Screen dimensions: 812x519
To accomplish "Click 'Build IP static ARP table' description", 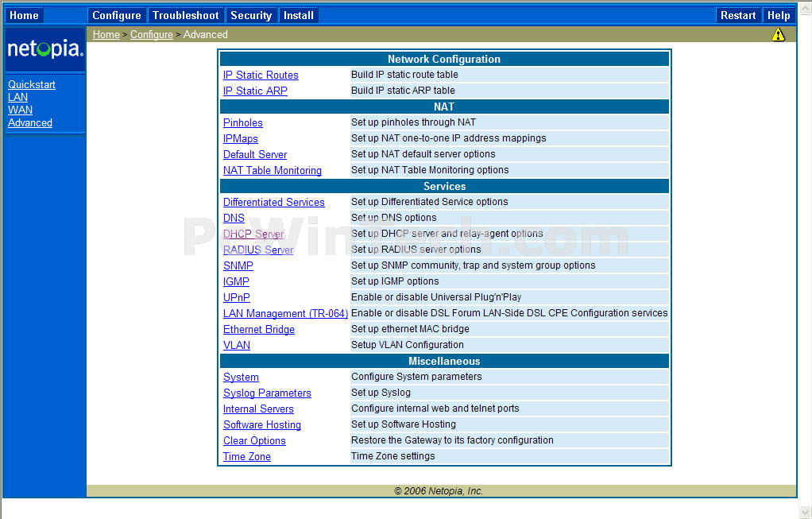I will [403, 90].
